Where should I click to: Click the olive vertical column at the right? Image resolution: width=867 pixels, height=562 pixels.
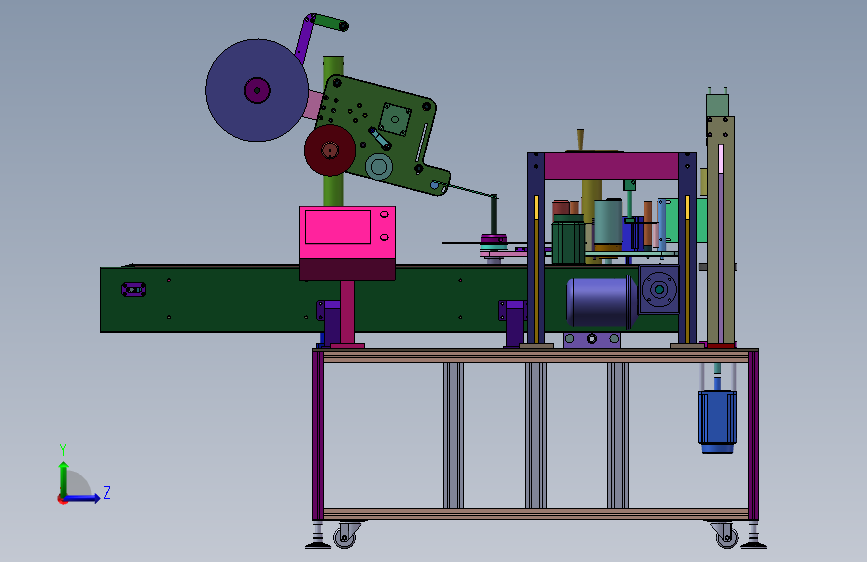720,230
